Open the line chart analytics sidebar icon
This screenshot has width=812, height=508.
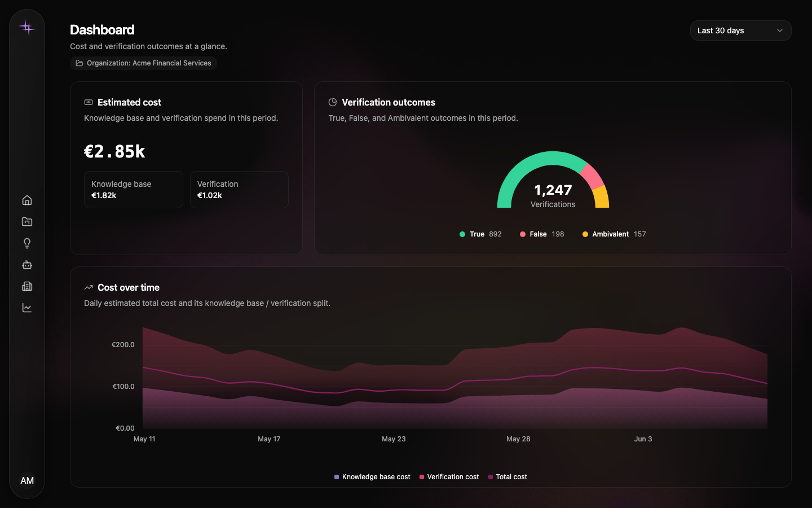[x=27, y=308]
